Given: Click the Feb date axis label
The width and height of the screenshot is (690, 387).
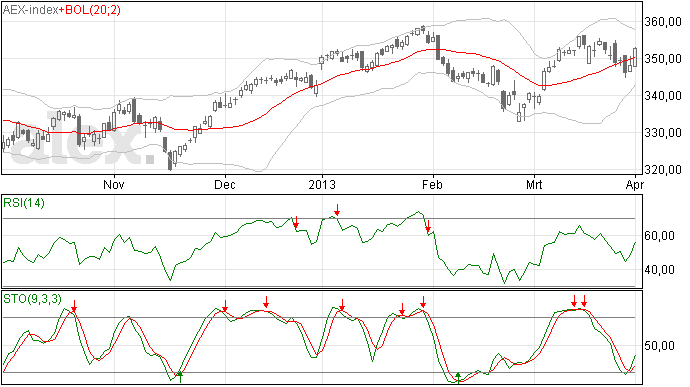Looking at the screenshot, I should pyautogui.click(x=432, y=184).
